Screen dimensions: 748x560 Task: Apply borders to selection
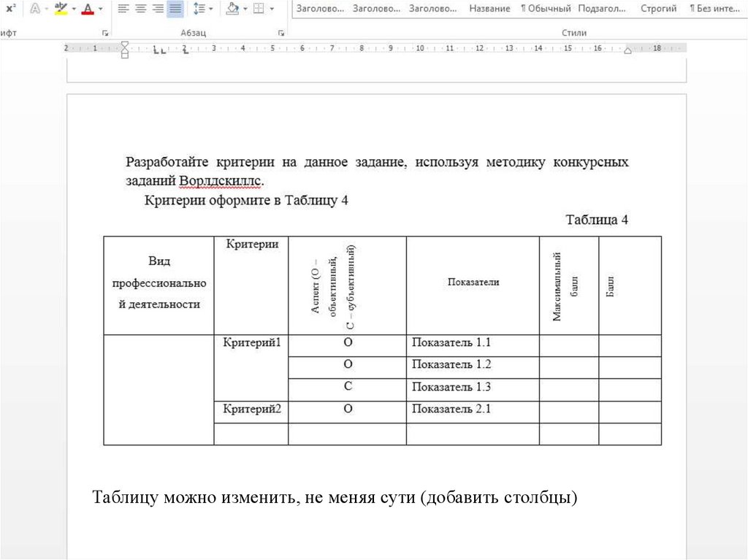259,8
